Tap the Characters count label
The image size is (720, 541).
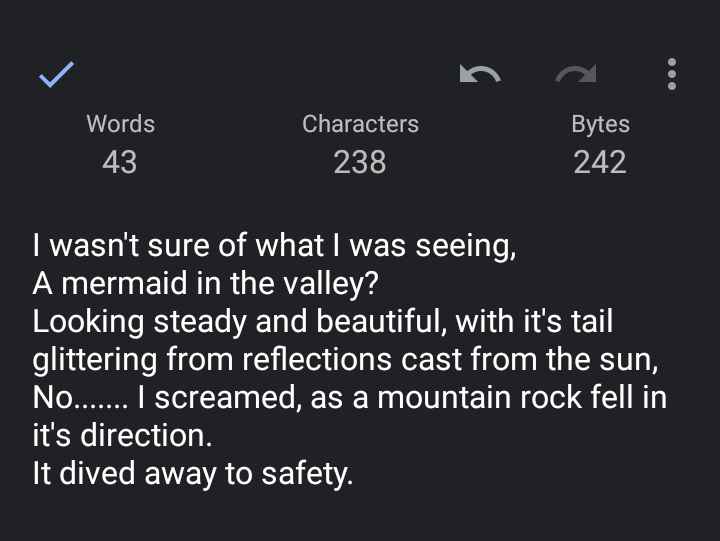(x=360, y=124)
